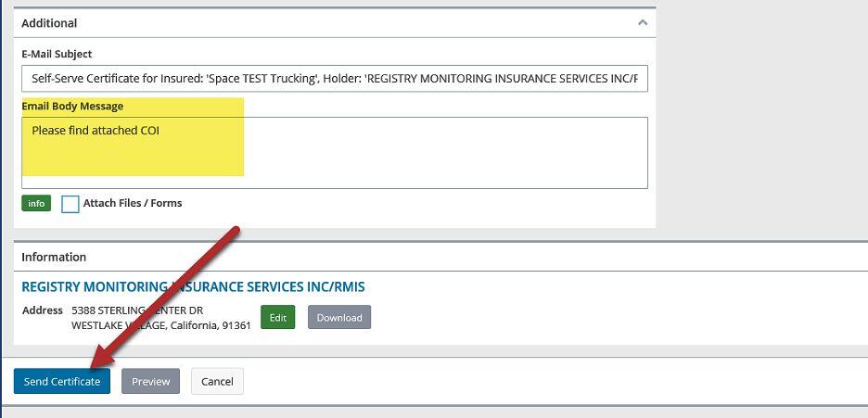Select the 'E-Mail Subject' label
The image size is (868, 418).
tap(57, 54)
